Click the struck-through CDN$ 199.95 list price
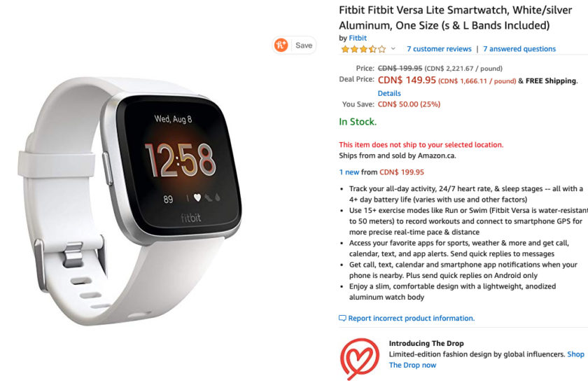The height and width of the screenshot is (383, 588). click(x=400, y=69)
